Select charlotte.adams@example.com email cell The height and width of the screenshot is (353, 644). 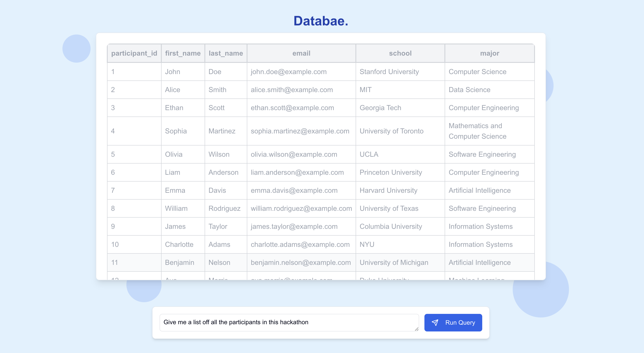point(300,244)
